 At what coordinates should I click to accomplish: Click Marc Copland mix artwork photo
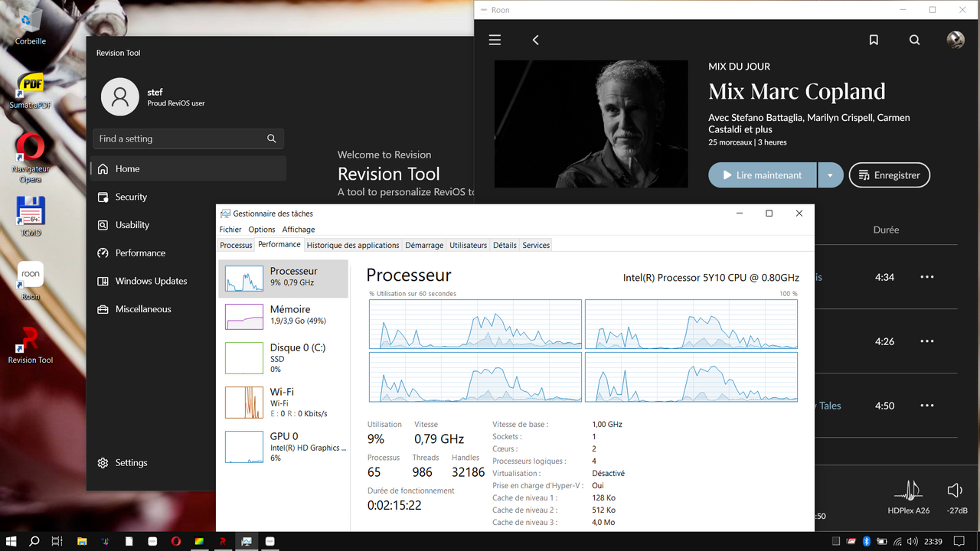pyautogui.click(x=591, y=124)
